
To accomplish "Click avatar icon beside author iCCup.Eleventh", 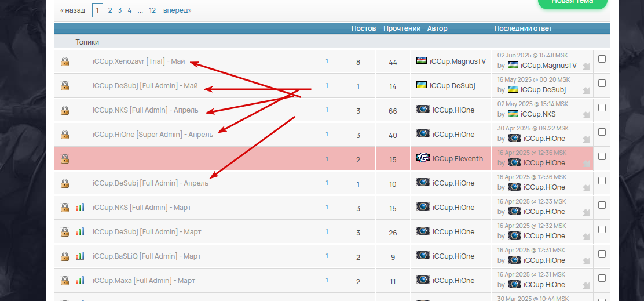I will 423,158.
